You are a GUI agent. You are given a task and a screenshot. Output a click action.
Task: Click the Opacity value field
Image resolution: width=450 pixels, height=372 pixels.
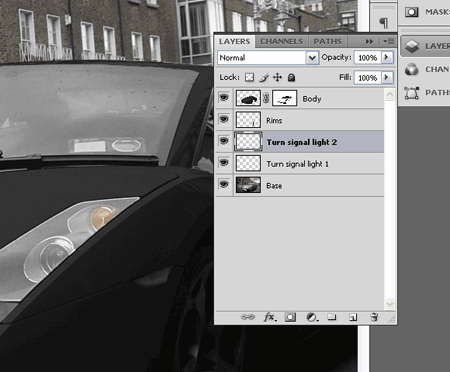click(367, 58)
